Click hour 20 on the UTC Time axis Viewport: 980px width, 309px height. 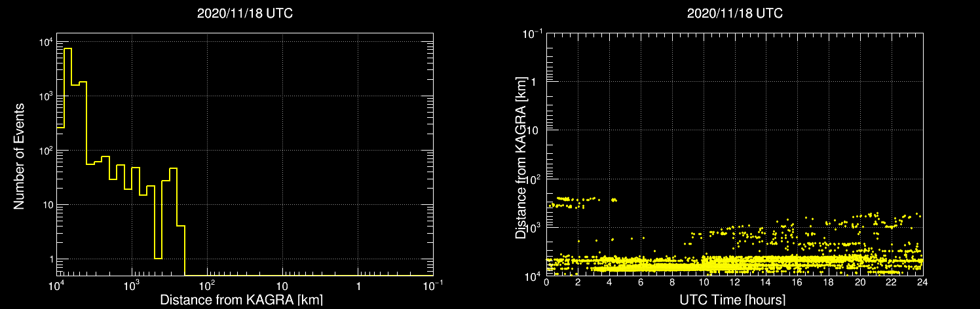[x=860, y=282]
